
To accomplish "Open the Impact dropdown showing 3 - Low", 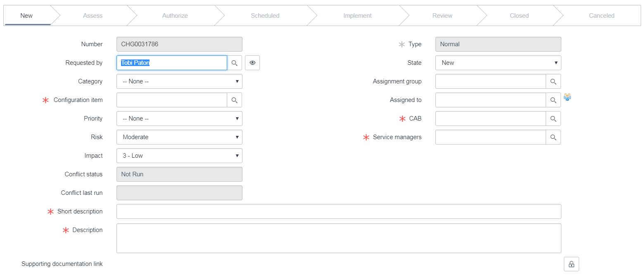I will click(179, 156).
